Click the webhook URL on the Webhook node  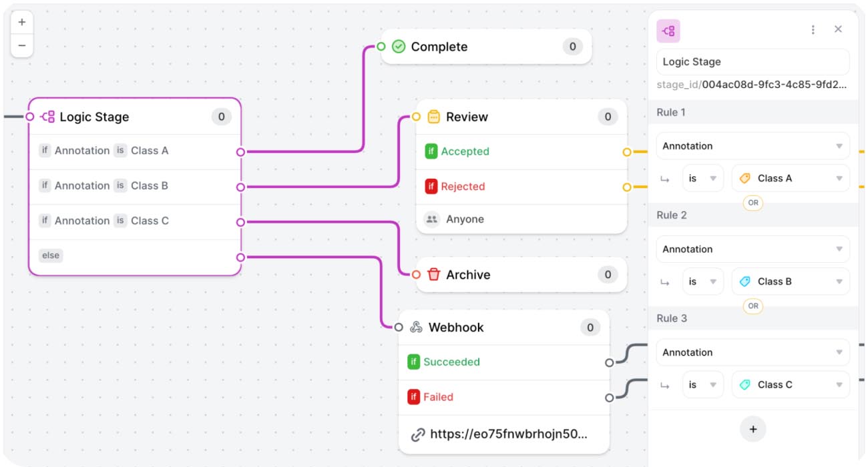[x=510, y=434]
